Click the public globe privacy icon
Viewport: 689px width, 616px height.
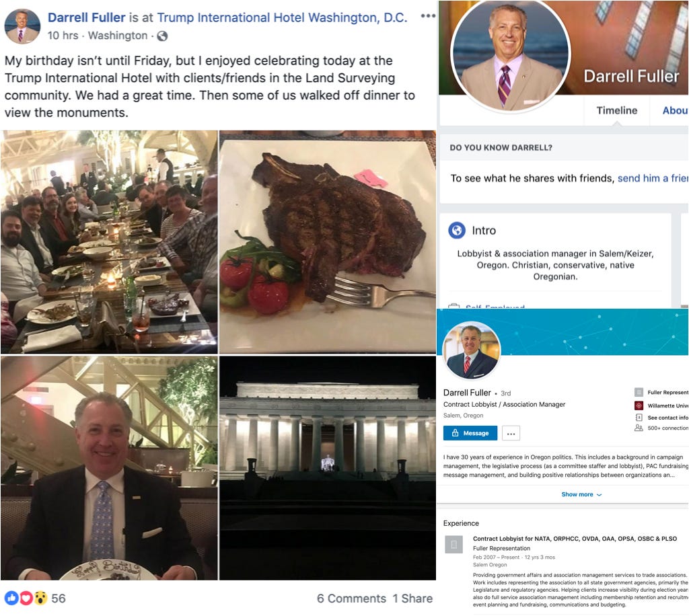point(162,36)
